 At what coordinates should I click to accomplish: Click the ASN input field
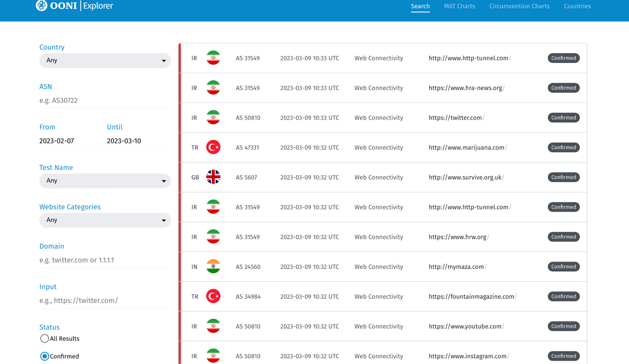click(105, 100)
